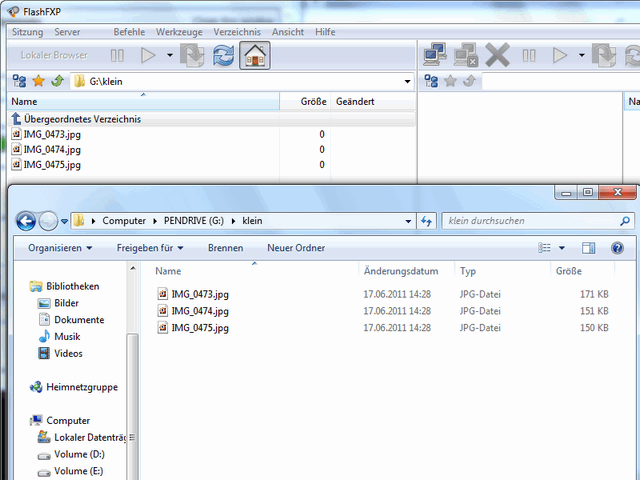The width and height of the screenshot is (640, 480).
Task: Open the Werkzeuge menu
Action: tap(181, 32)
